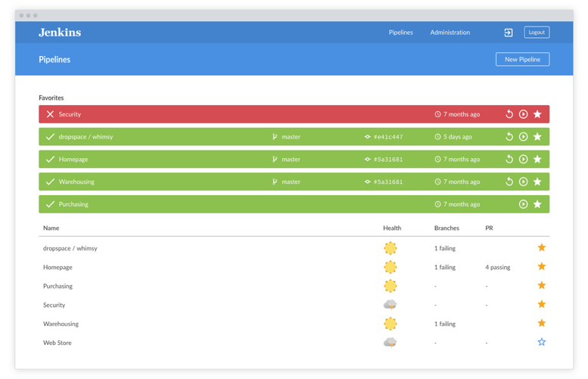Run the Homepage favorite pipeline

click(x=523, y=159)
